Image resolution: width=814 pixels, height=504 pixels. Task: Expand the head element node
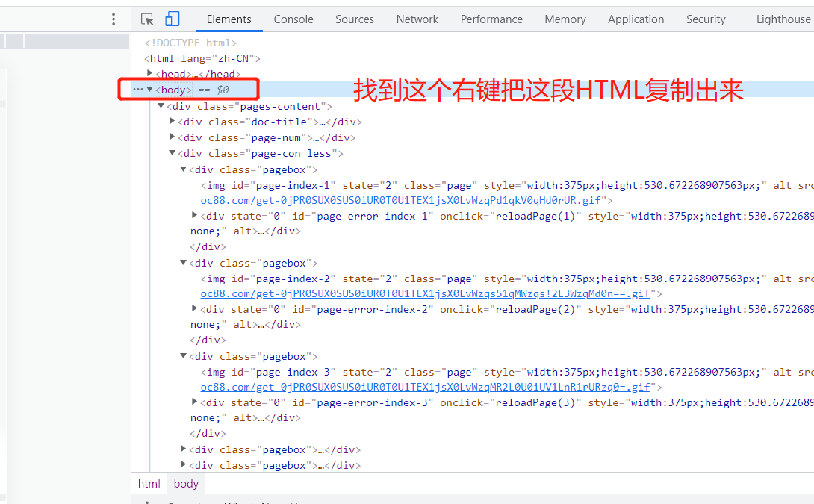150,73
